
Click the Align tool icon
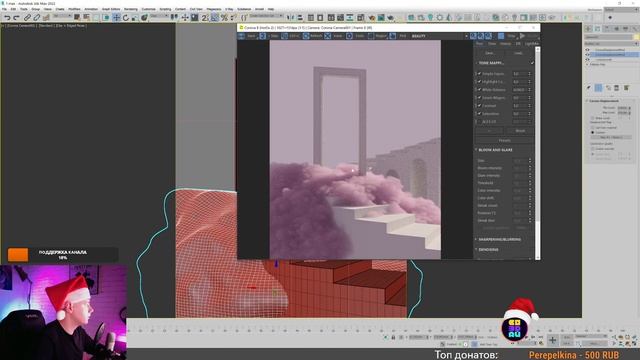[x=300, y=17]
